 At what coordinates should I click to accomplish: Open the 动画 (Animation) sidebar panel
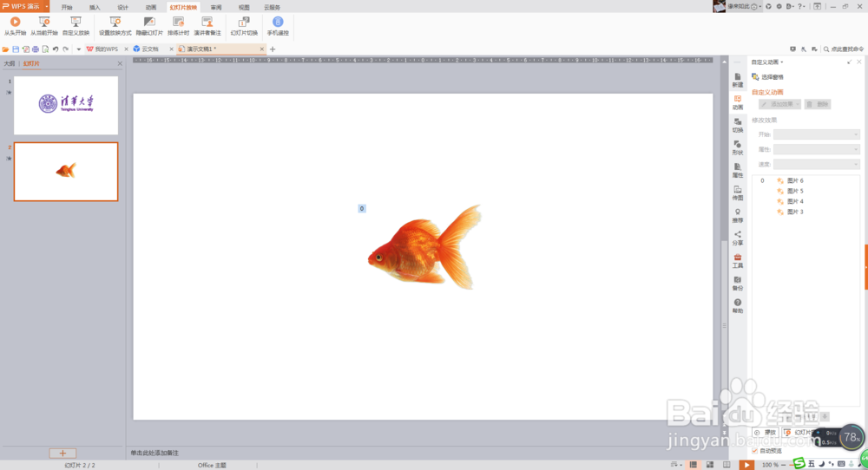click(737, 103)
